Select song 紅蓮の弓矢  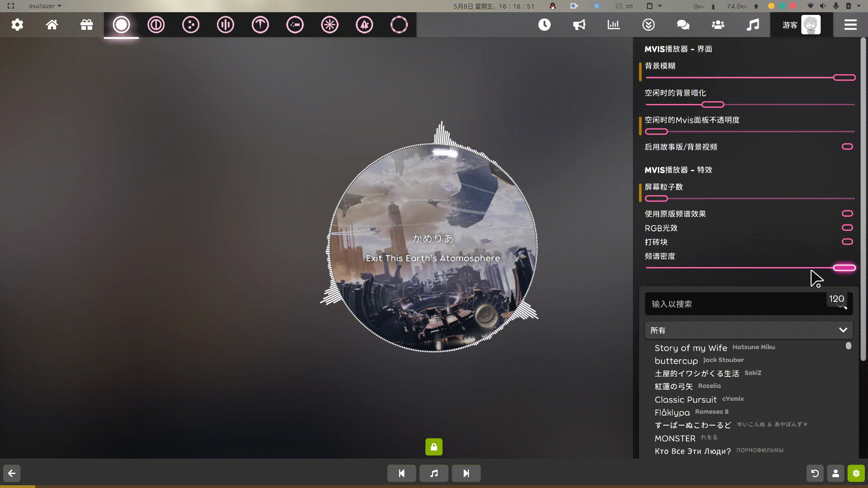tap(674, 386)
